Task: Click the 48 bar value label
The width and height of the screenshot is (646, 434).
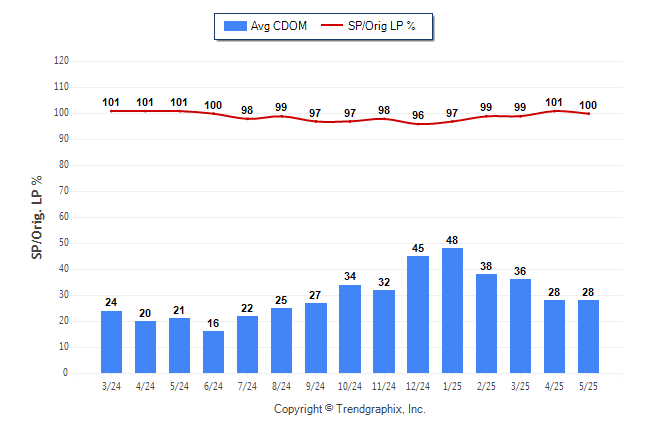Action: 452,240
